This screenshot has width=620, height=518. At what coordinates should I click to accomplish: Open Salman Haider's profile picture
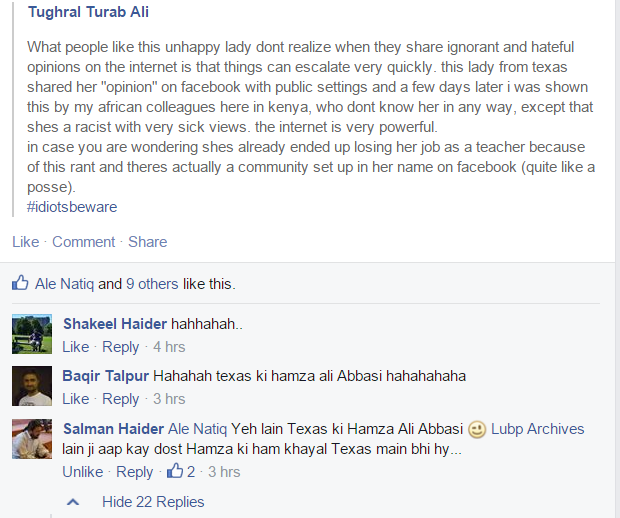(32, 439)
